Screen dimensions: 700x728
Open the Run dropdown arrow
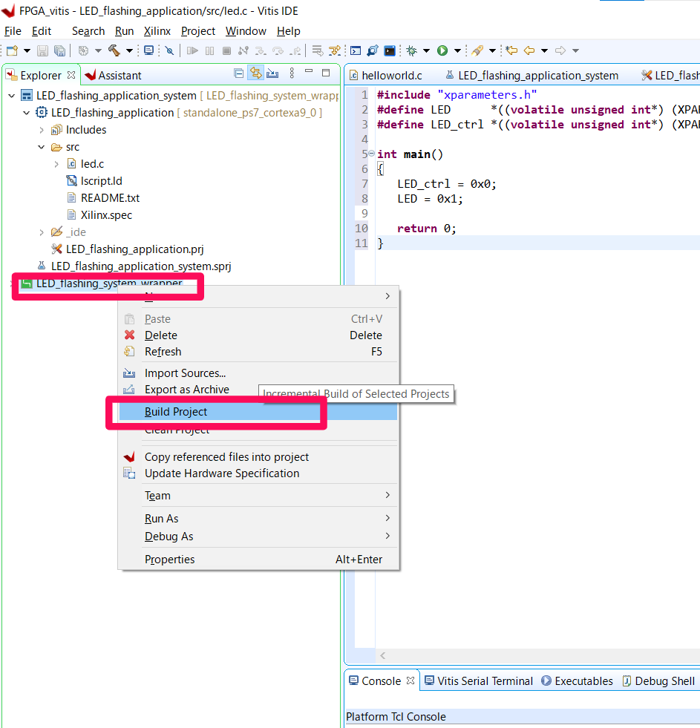(457, 50)
